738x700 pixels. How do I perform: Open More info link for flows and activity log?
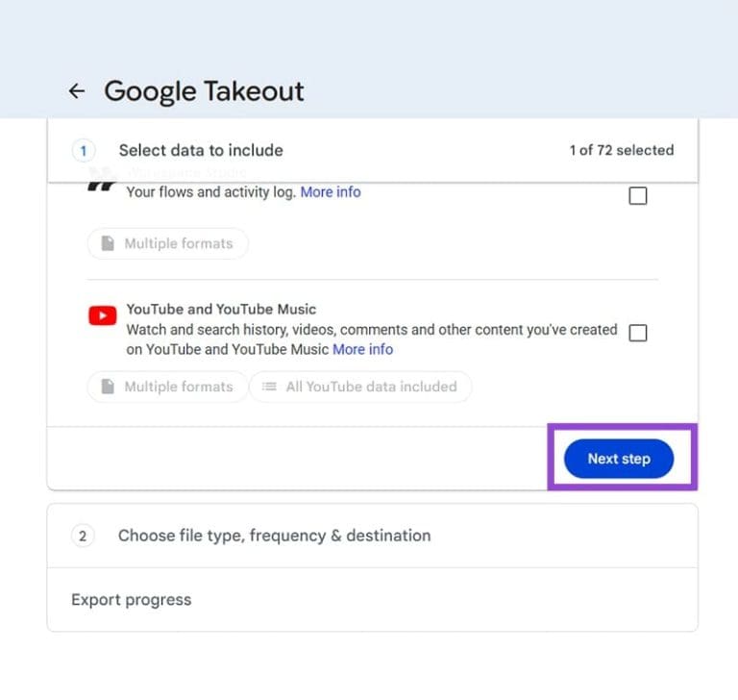[331, 192]
